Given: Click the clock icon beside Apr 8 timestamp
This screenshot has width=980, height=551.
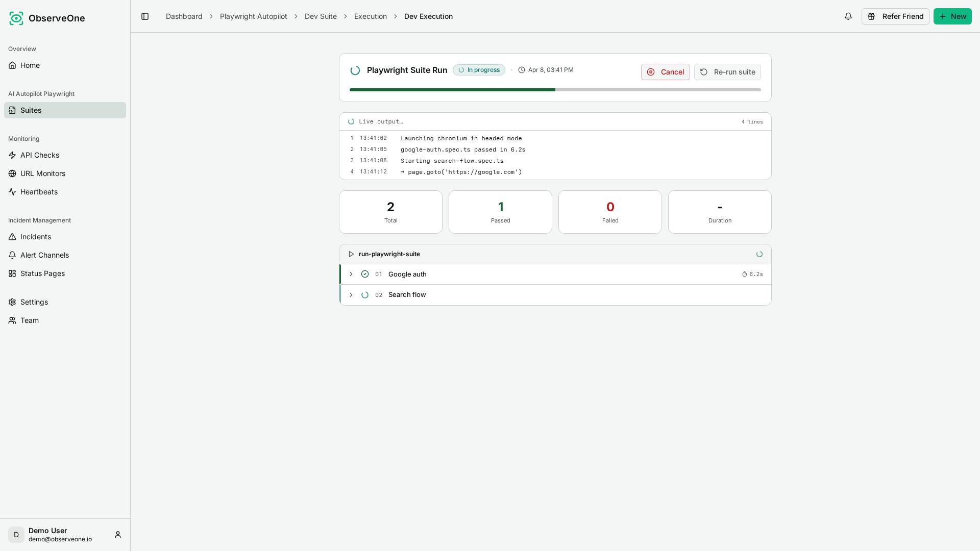Looking at the screenshot, I should (x=522, y=70).
